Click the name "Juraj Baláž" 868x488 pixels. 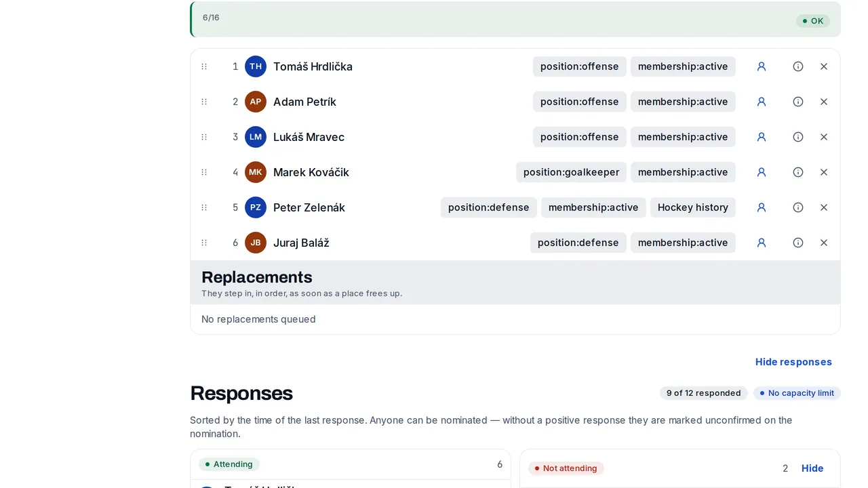point(301,243)
